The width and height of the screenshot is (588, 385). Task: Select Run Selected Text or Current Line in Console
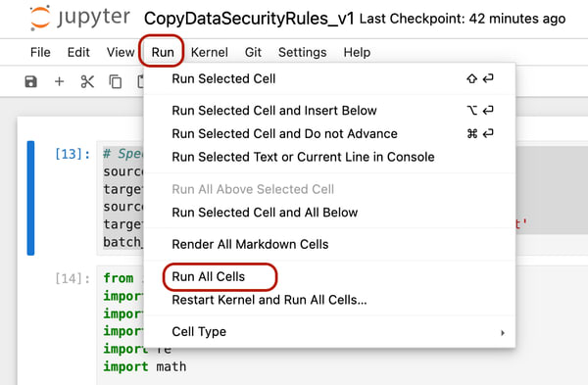(329, 157)
